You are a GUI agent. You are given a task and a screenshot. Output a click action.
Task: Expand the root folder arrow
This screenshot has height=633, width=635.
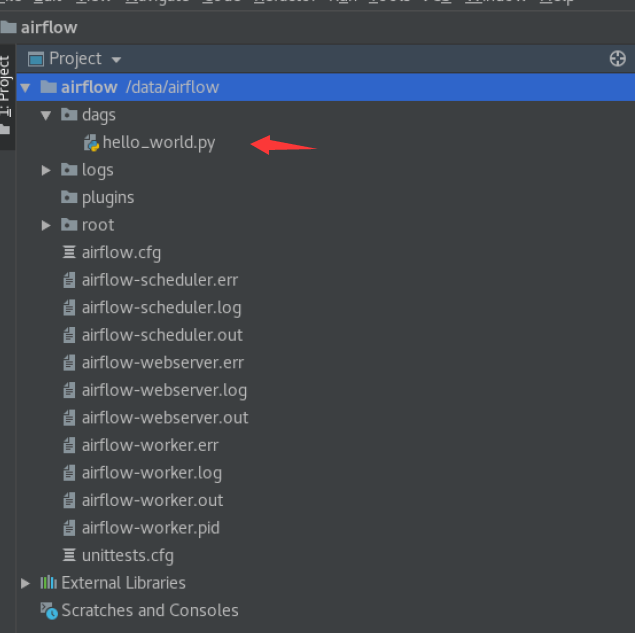[46, 226]
